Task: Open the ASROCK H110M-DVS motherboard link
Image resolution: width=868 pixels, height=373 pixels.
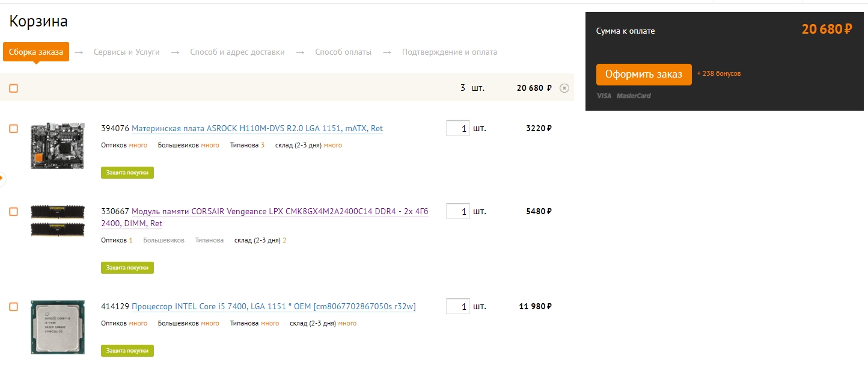Action: pyautogui.click(x=257, y=129)
